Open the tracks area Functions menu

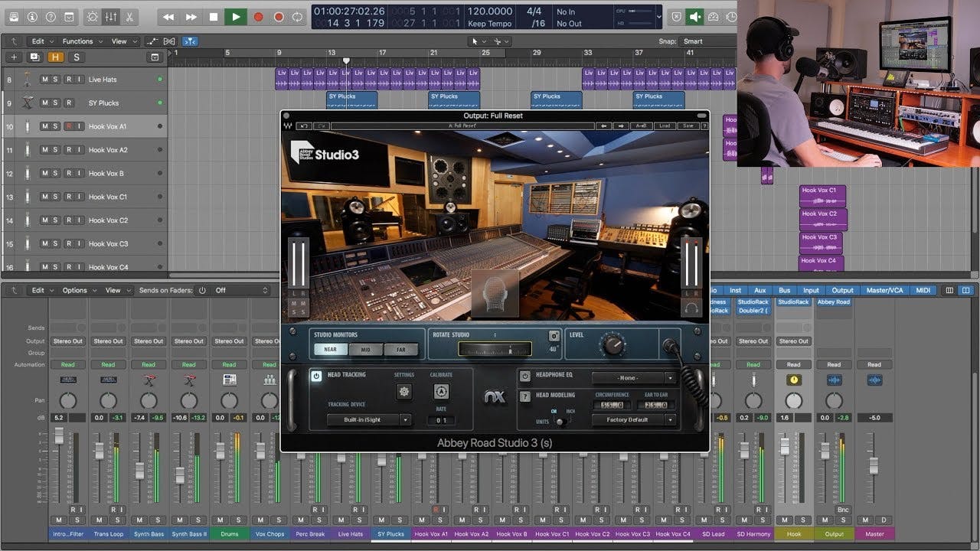tap(81, 41)
